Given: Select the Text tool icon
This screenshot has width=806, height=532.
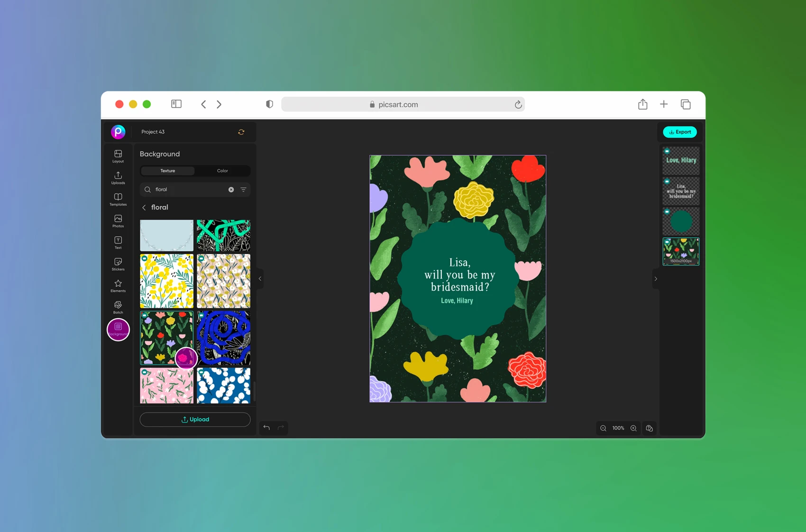Looking at the screenshot, I should click(x=117, y=241).
